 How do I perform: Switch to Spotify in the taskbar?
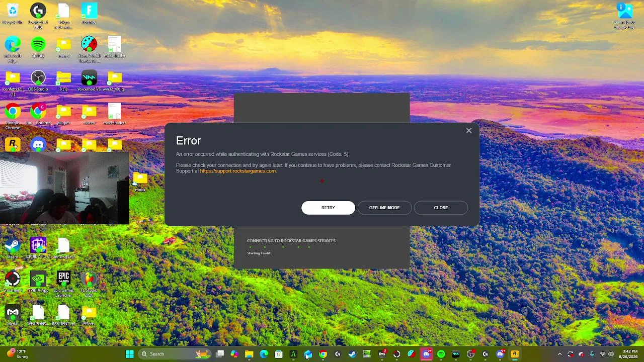pos(441,354)
